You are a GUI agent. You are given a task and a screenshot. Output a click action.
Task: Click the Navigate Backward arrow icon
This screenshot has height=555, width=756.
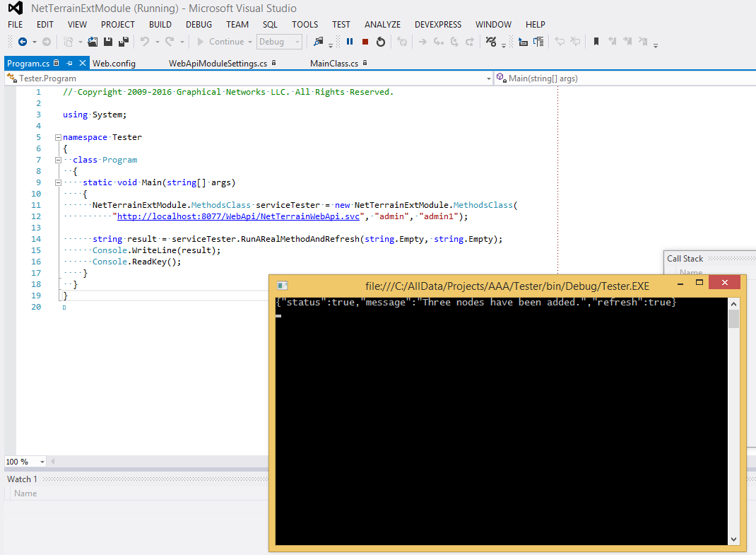click(x=22, y=42)
